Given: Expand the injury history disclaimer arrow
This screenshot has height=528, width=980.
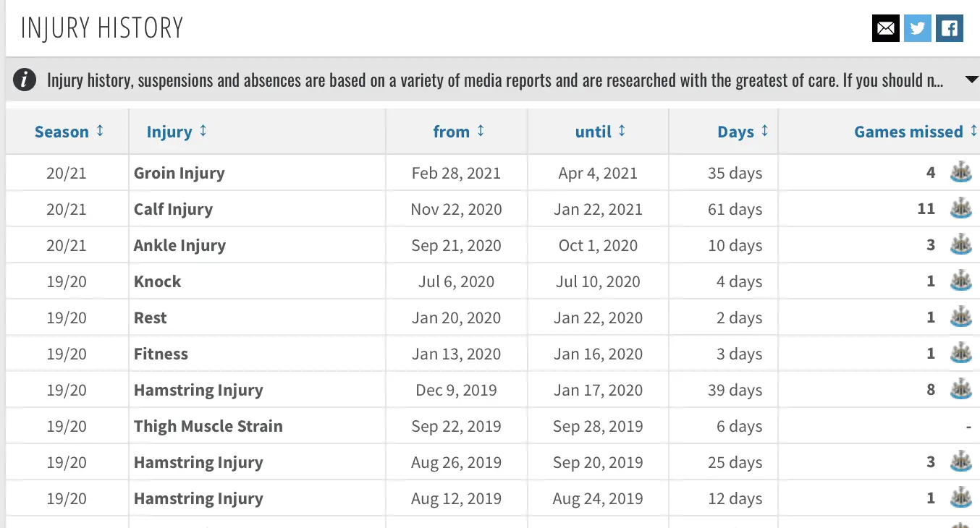Looking at the screenshot, I should pos(972,80).
